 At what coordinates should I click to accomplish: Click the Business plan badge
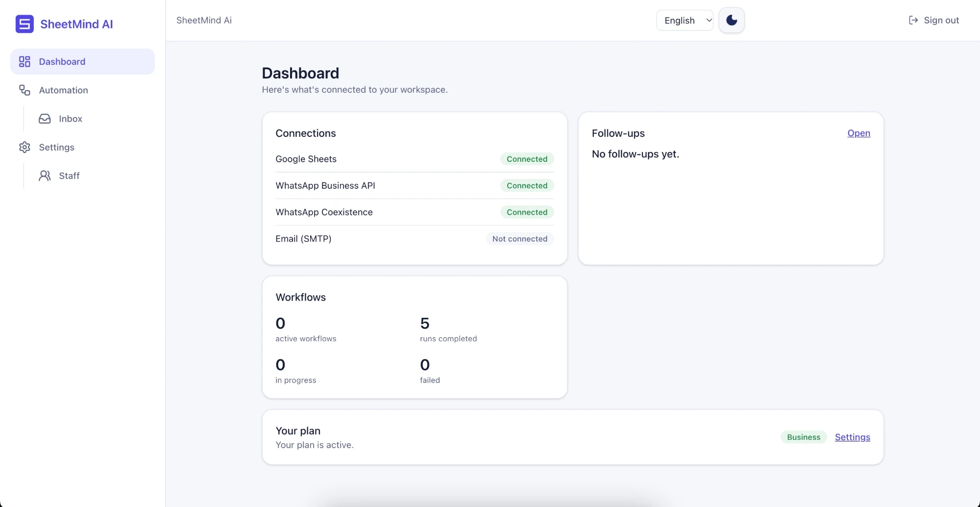[x=804, y=437]
